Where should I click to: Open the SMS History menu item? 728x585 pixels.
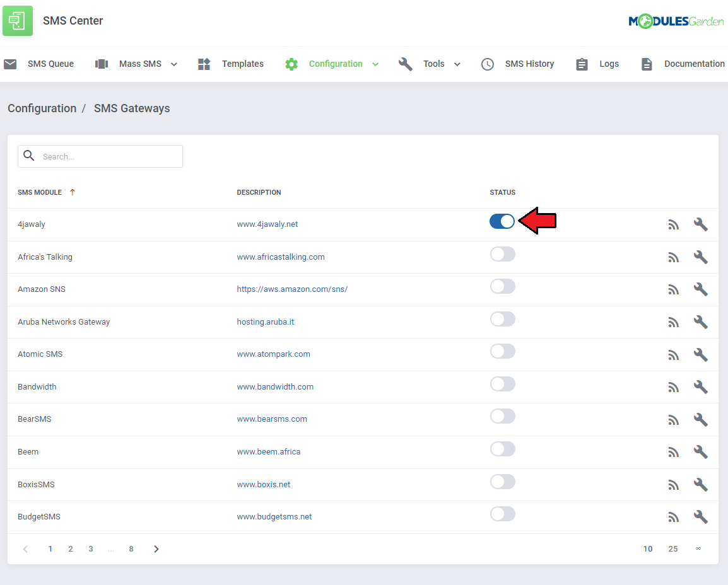coord(530,64)
